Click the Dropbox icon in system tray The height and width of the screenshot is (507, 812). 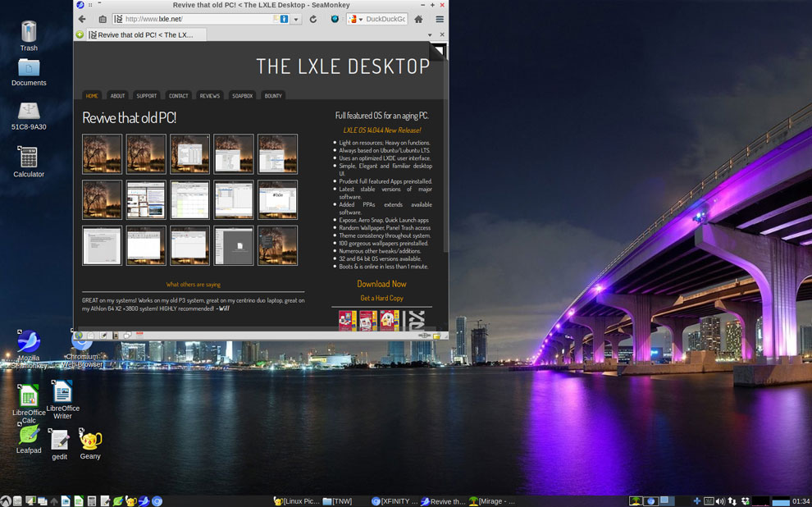pos(746,500)
